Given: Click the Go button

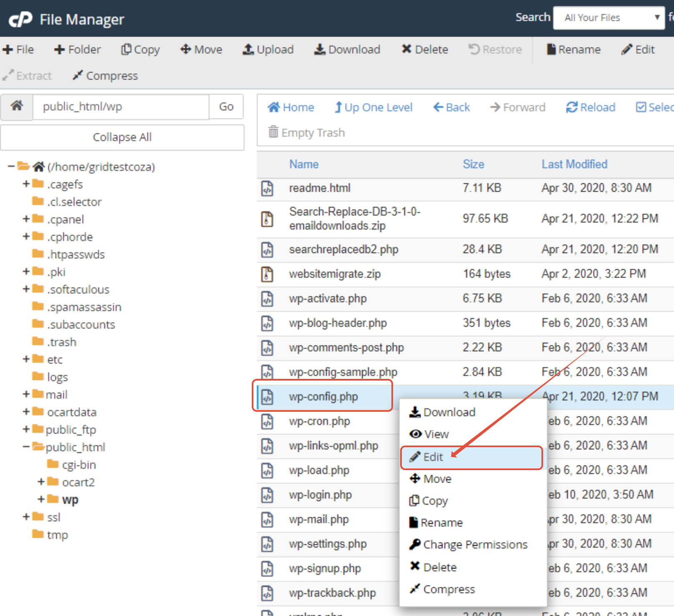Looking at the screenshot, I should (226, 107).
